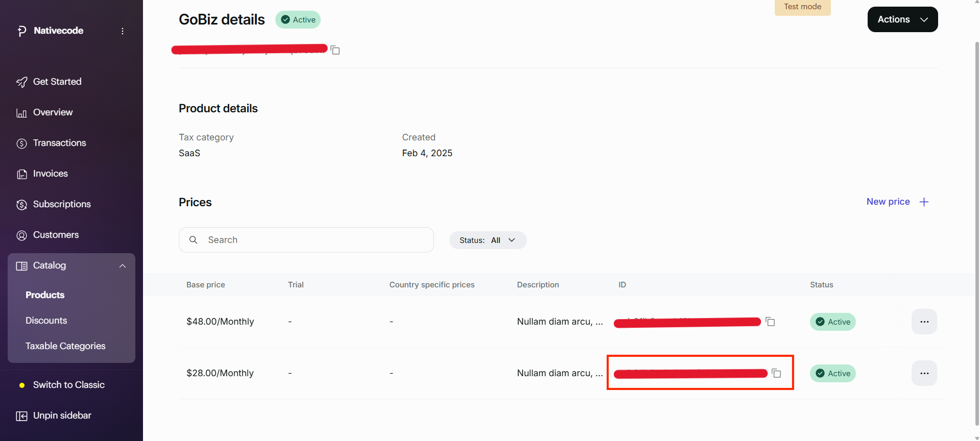The image size is (980, 441).
Task: Click Switch to Classic
Action: point(68,385)
